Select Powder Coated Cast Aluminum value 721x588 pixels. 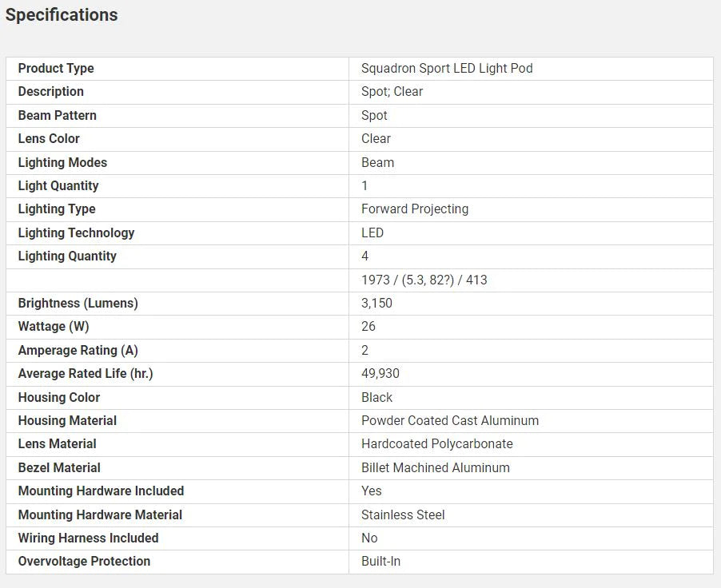(450, 421)
